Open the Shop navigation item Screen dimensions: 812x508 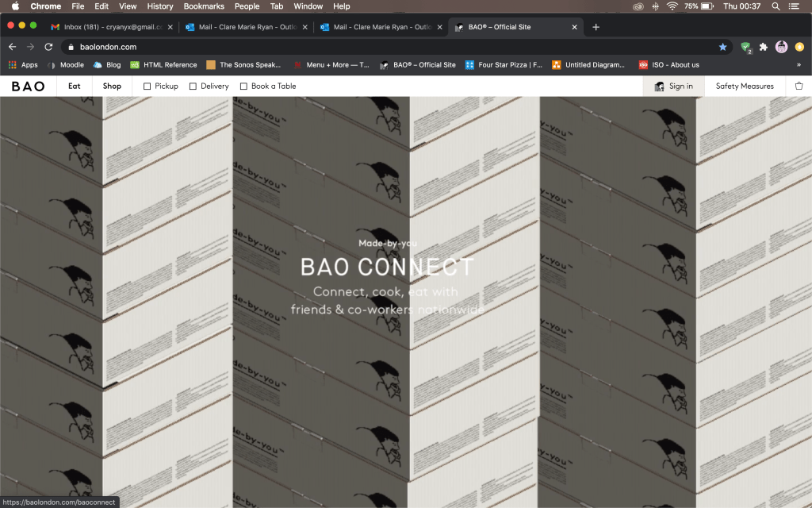point(112,86)
